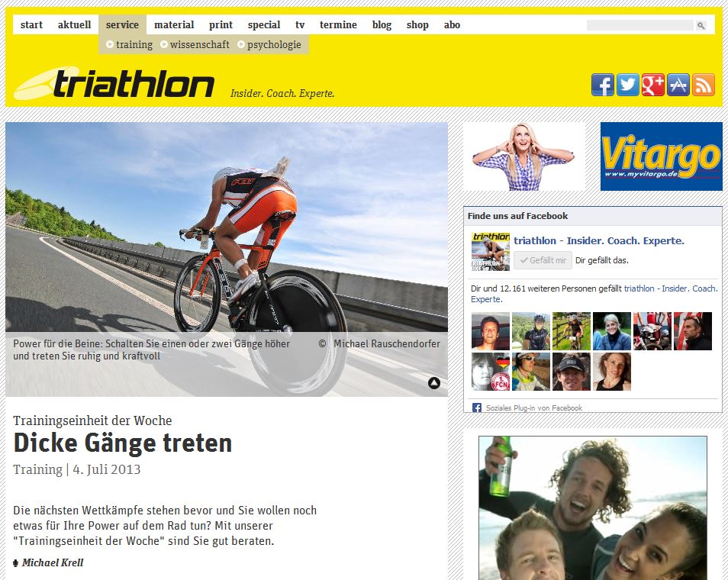This screenshot has height=580, width=728.
Task: Open the shop menu item
Action: pos(417,25)
